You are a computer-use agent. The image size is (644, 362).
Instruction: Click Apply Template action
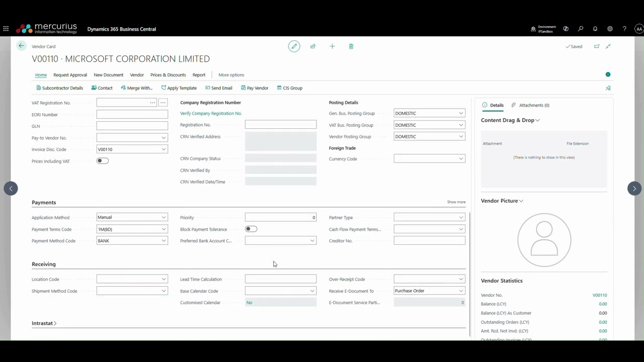(179, 88)
